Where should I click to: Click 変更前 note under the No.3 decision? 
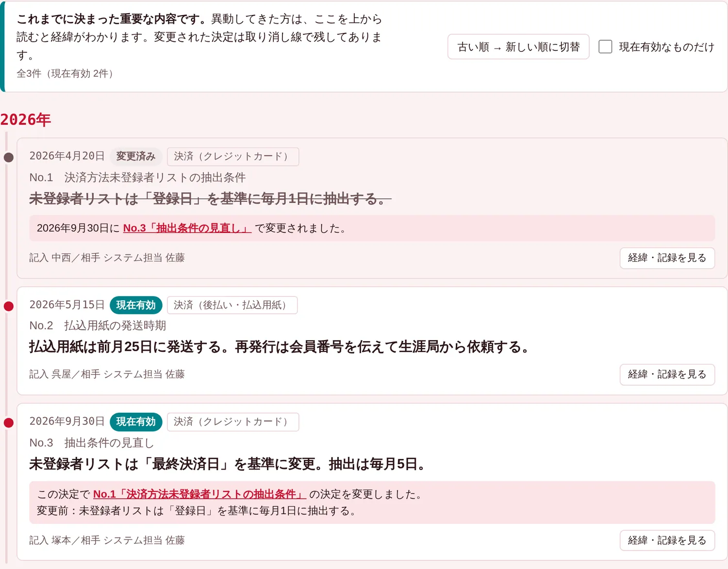[199, 511]
